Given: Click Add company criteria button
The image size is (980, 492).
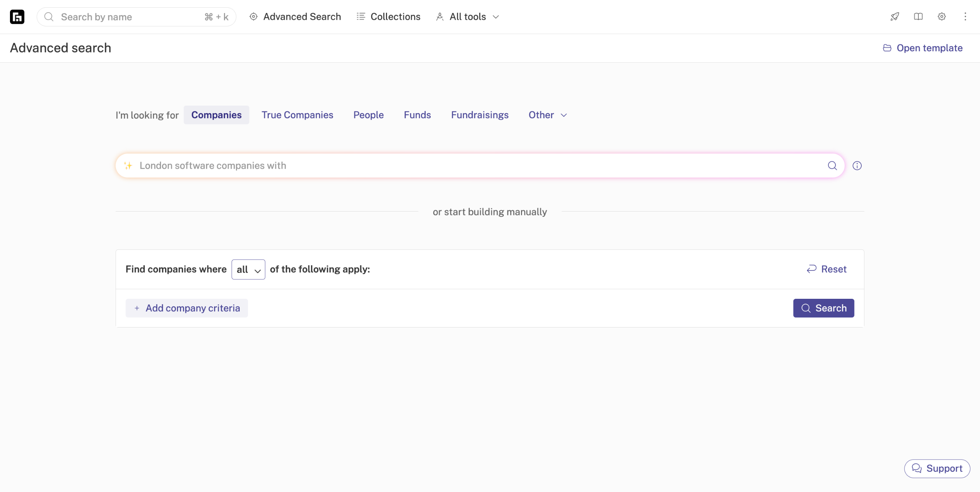Looking at the screenshot, I should point(187,308).
